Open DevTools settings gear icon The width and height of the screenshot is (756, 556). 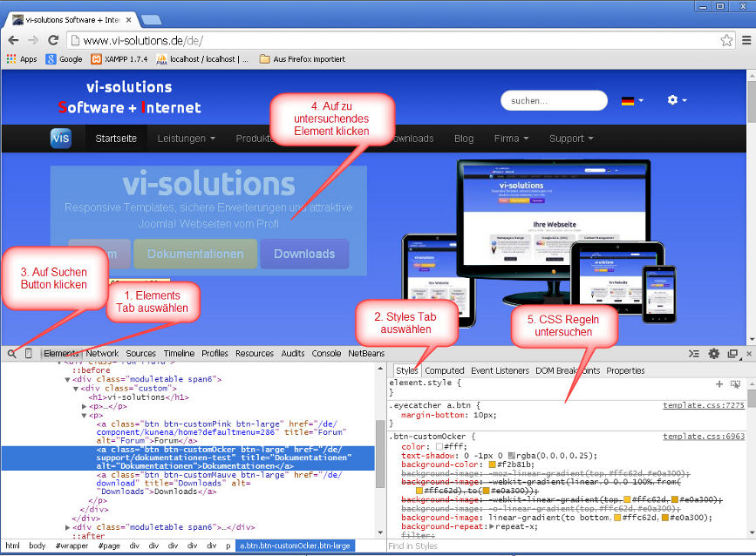pyautogui.click(x=713, y=353)
